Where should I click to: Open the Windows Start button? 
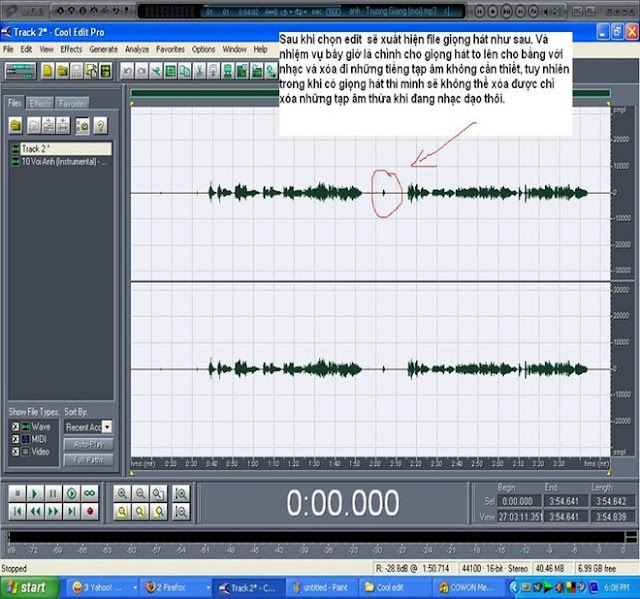[x=29, y=588]
